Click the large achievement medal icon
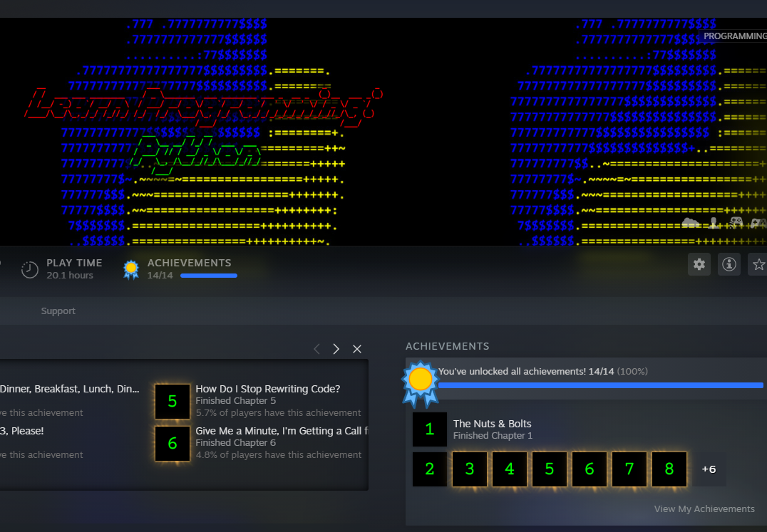Viewport: 767px width, 532px height. coord(420,383)
